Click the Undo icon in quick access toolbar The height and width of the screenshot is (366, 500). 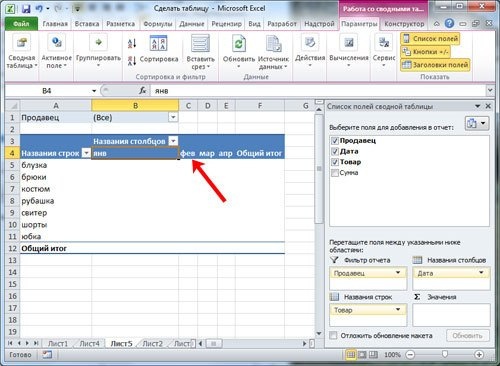(x=39, y=9)
